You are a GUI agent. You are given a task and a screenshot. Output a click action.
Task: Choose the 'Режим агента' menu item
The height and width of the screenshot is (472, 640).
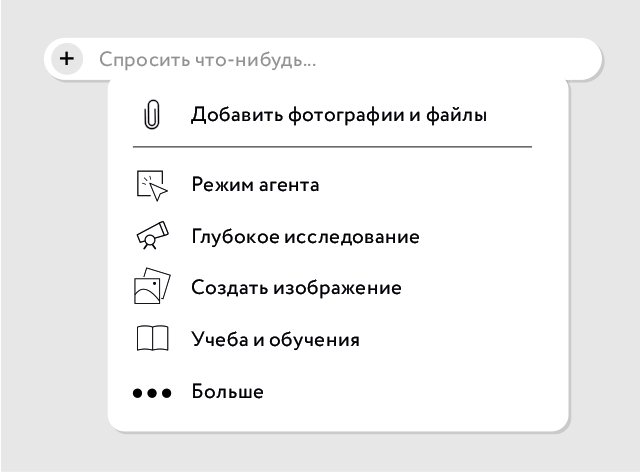pos(255,185)
